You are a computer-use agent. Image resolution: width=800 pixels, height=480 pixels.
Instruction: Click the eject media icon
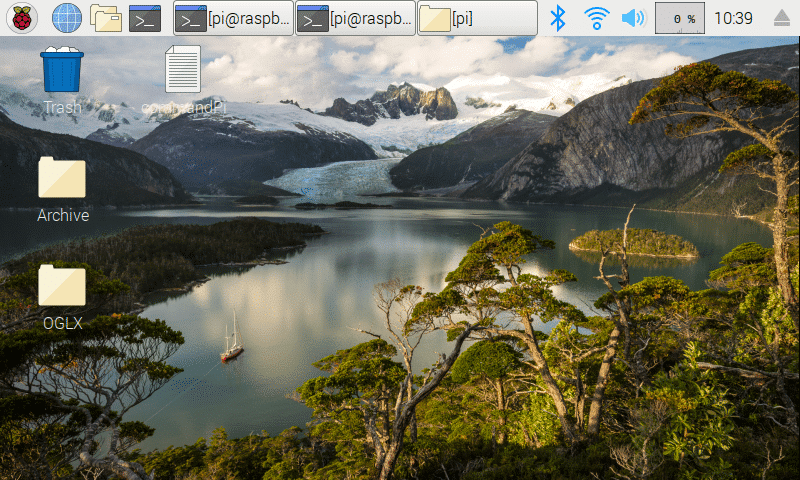[782, 18]
